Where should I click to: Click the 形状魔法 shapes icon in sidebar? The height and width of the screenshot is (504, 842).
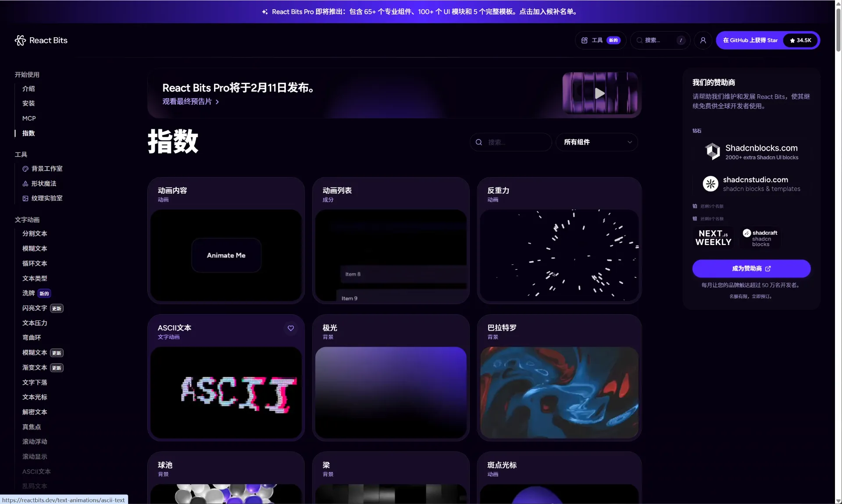pyautogui.click(x=25, y=184)
